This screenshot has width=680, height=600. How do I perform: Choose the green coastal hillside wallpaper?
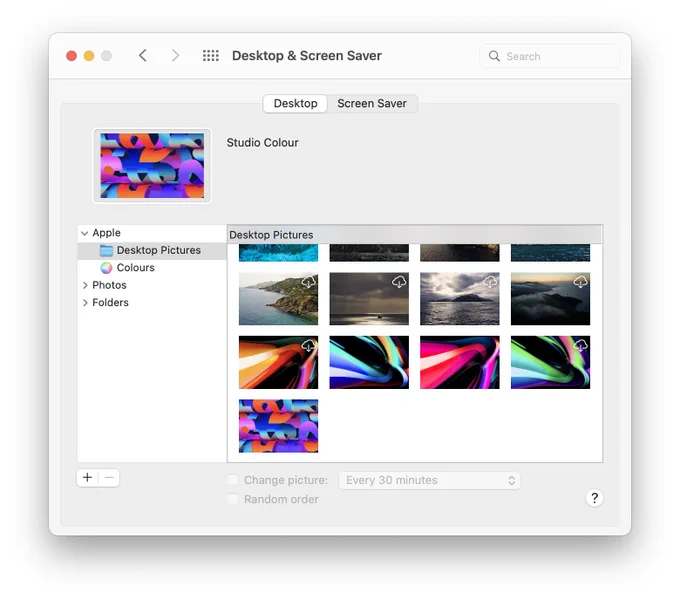click(278, 299)
